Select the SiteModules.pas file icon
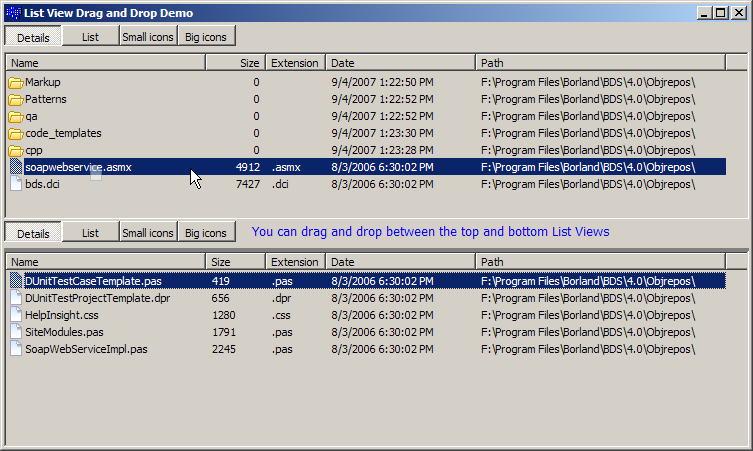The height and width of the screenshot is (451, 753). (16, 332)
